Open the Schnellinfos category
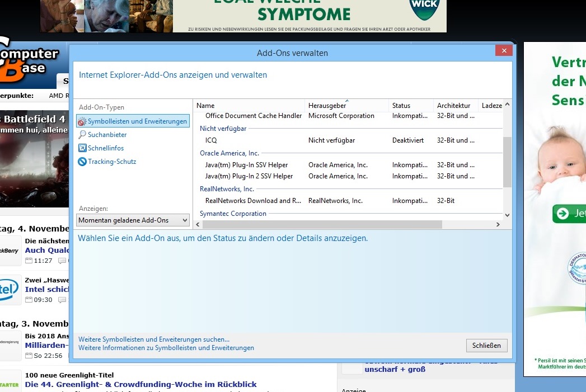Image resolution: width=586 pixels, height=392 pixels. coord(106,148)
